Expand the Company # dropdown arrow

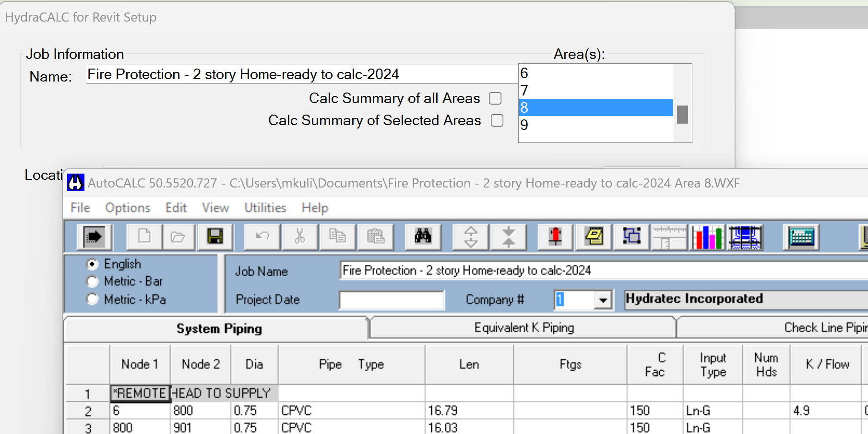603,300
